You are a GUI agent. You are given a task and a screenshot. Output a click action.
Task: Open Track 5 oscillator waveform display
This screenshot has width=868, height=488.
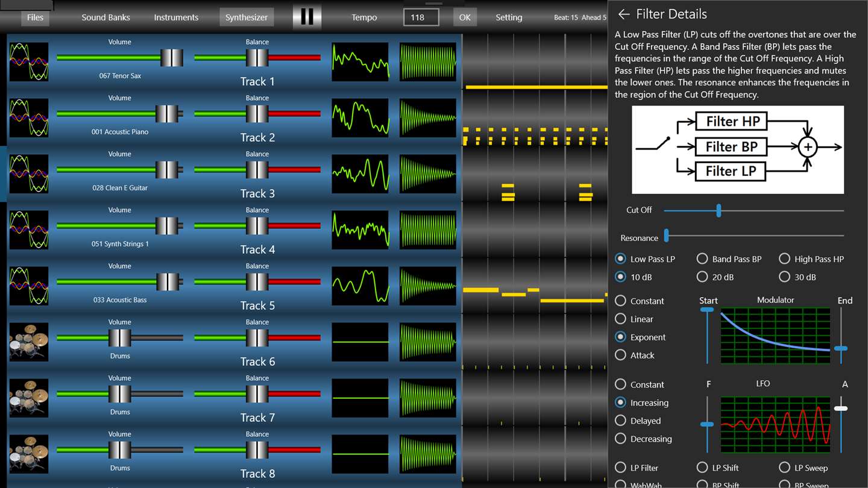pos(360,286)
